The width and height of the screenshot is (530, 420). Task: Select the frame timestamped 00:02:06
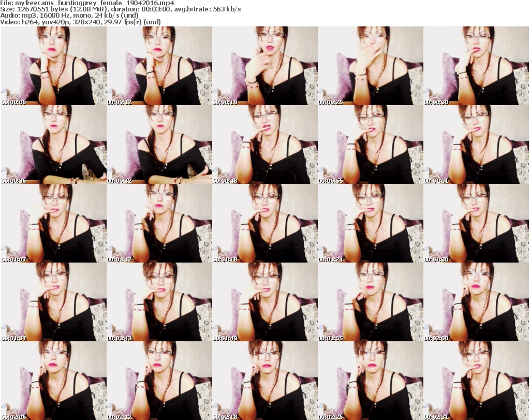click(54, 381)
